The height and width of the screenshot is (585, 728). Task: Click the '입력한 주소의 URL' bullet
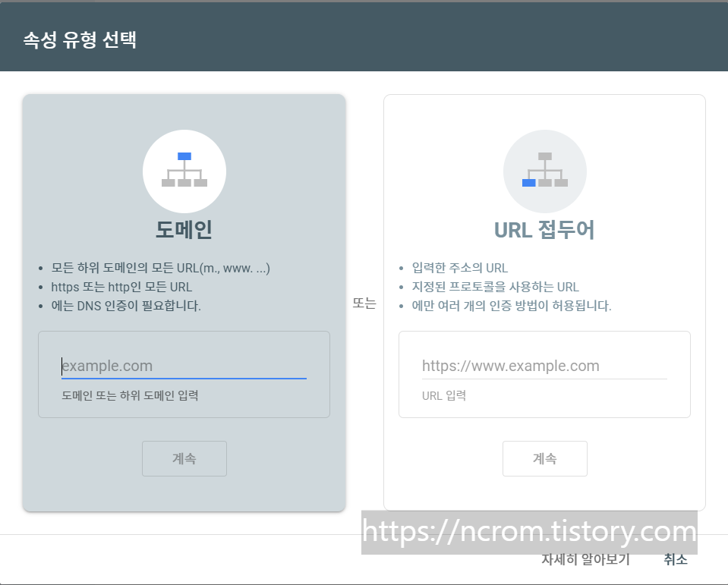[459, 268]
